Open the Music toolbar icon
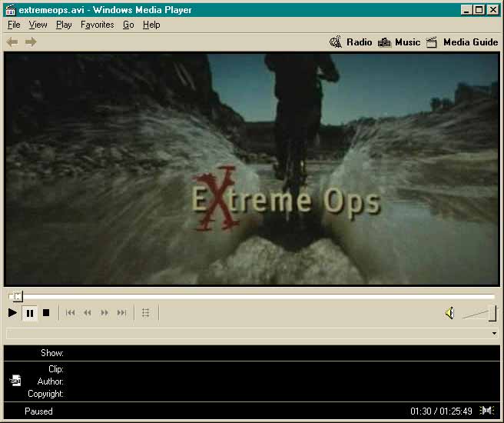The height and width of the screenshot is (423, 504). 384,42
